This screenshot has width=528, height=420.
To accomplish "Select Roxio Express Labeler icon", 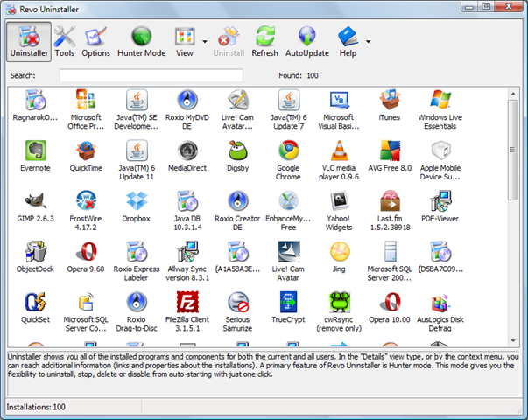I will [x=137, y=251].
